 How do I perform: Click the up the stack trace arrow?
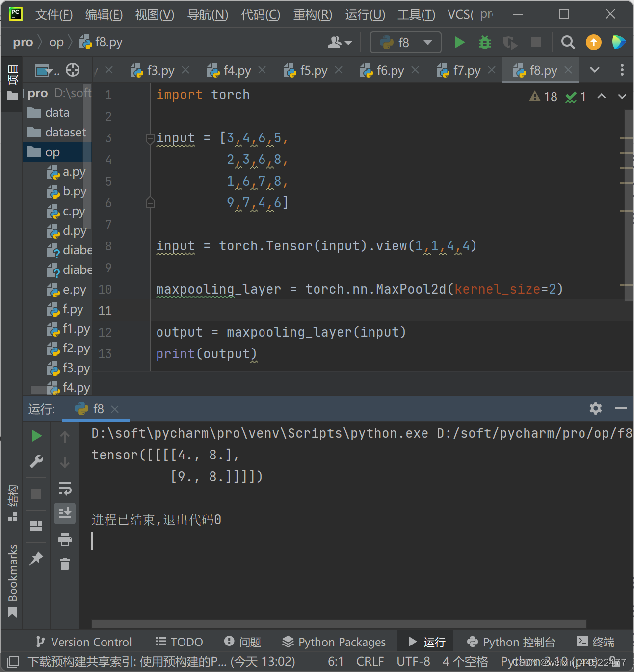click(64, 436)
